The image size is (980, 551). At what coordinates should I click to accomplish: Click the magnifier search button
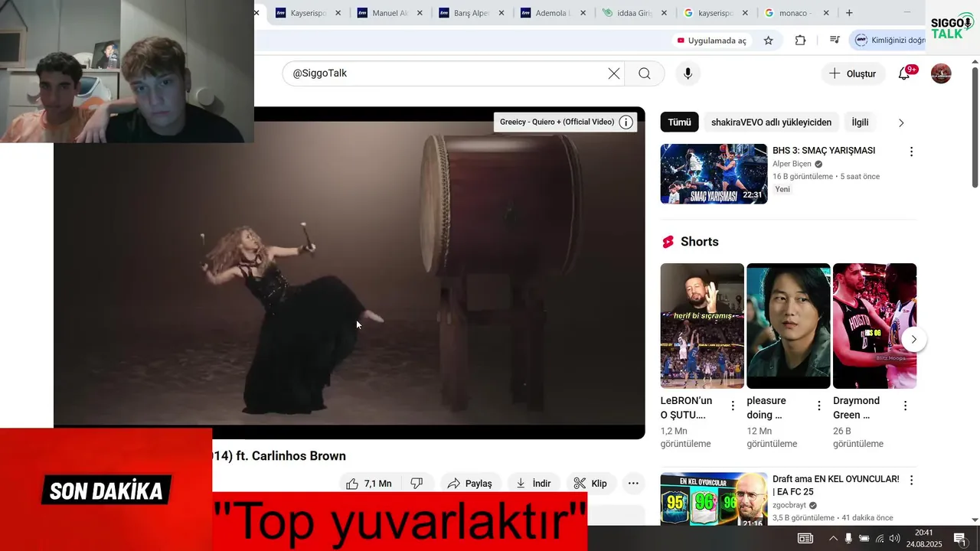pos(645,73)
